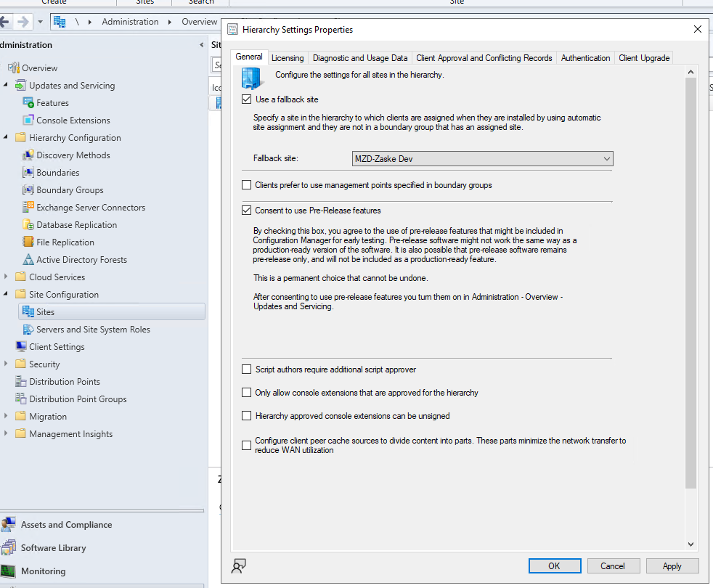Image resolution: width=713 pixels, height=588 pixels.
Task: Switch to the Licensing tab
Action: [x=288, y=57]
